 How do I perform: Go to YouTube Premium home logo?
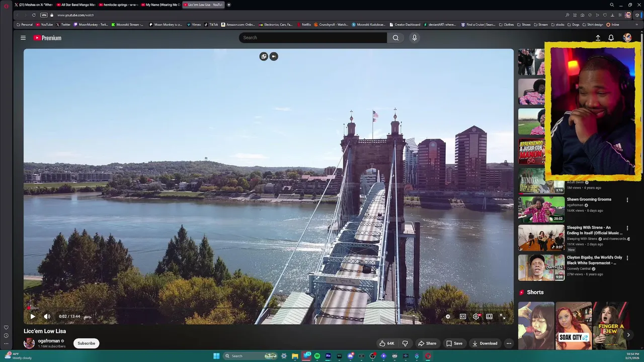point(47,38)
